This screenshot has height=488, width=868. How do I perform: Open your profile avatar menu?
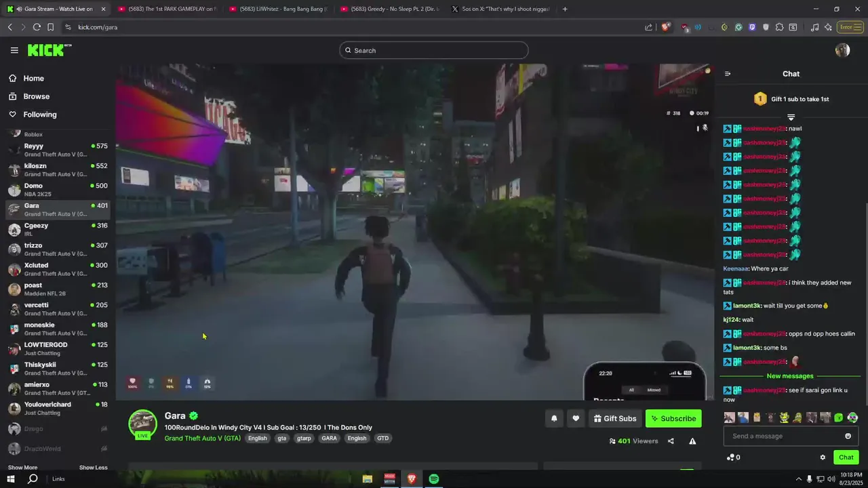click(843, 50)
